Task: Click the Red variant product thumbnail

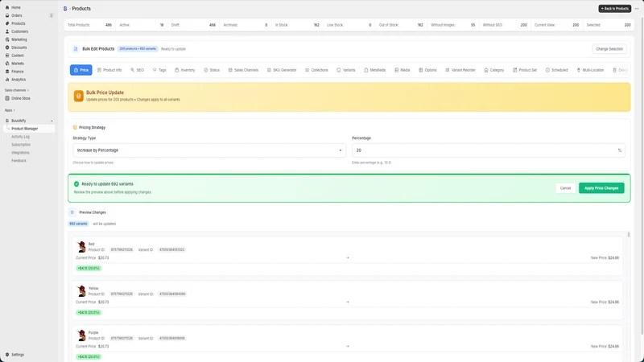Action: pos(81,247)
